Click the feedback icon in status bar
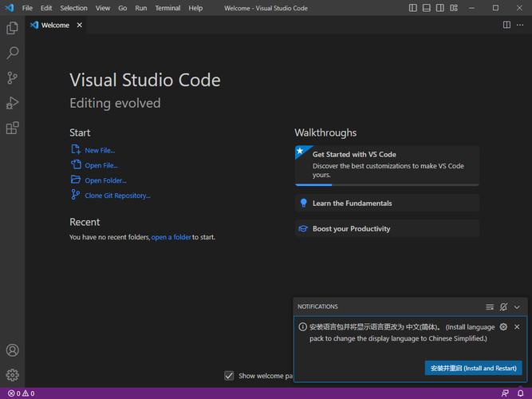The width and height of the screenshot is (532, 399). tap(505, 393)
